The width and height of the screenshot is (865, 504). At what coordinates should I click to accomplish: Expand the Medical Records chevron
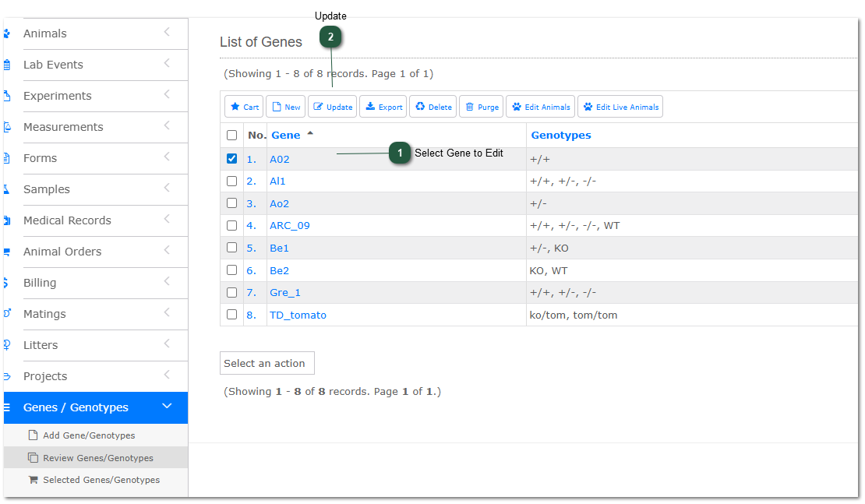[167, 220]
